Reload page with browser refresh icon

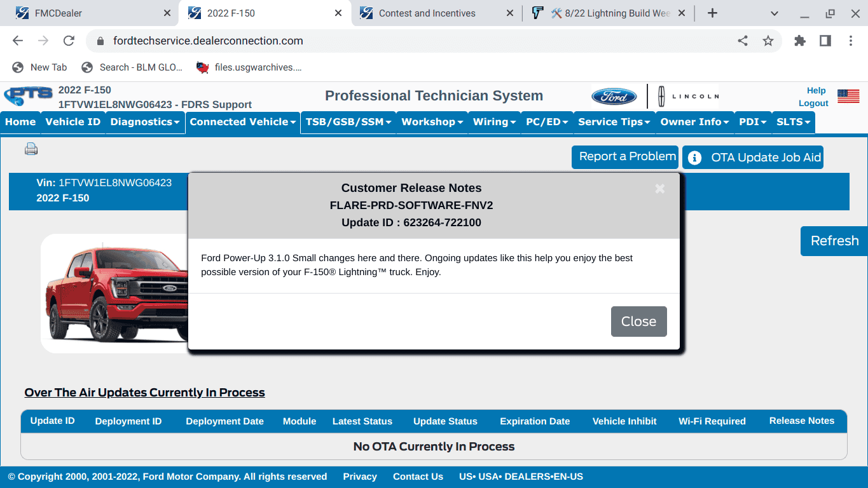69,41
